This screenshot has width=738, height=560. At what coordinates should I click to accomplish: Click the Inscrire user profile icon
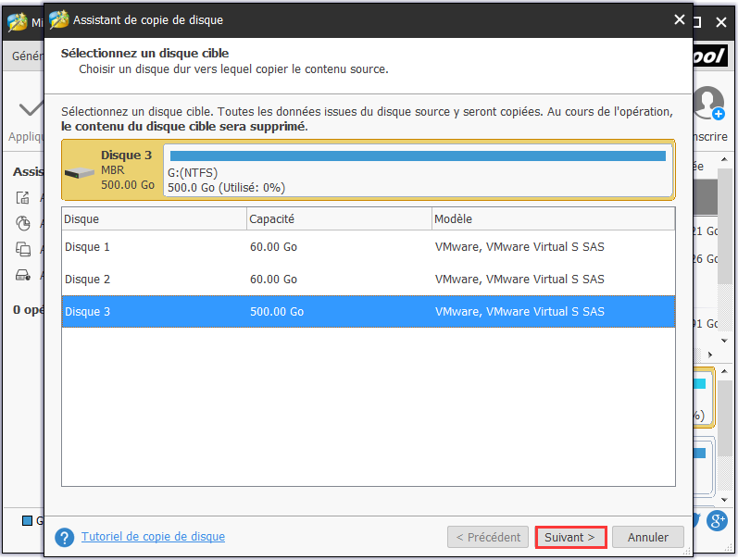709,103
